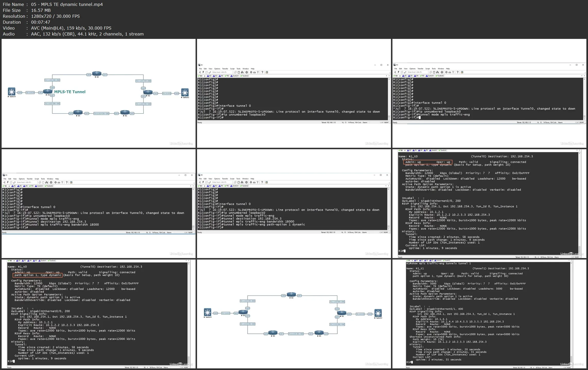The width and height of the screenshot is (588, 370).
Task: Click 'OutLabel : GigabitEthernet0/1, 400' line in Tunnel1 frame
Action: pyautogui.click(x=436, y=309)
